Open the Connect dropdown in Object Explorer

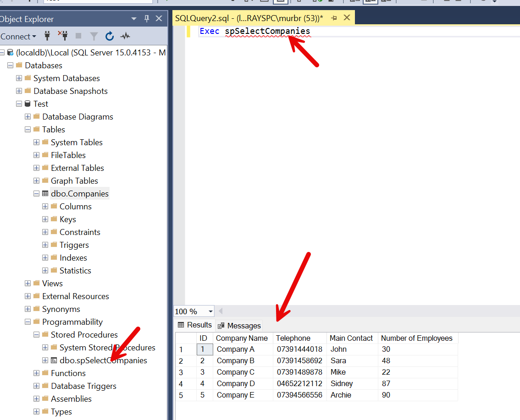[x=18, y=37]
